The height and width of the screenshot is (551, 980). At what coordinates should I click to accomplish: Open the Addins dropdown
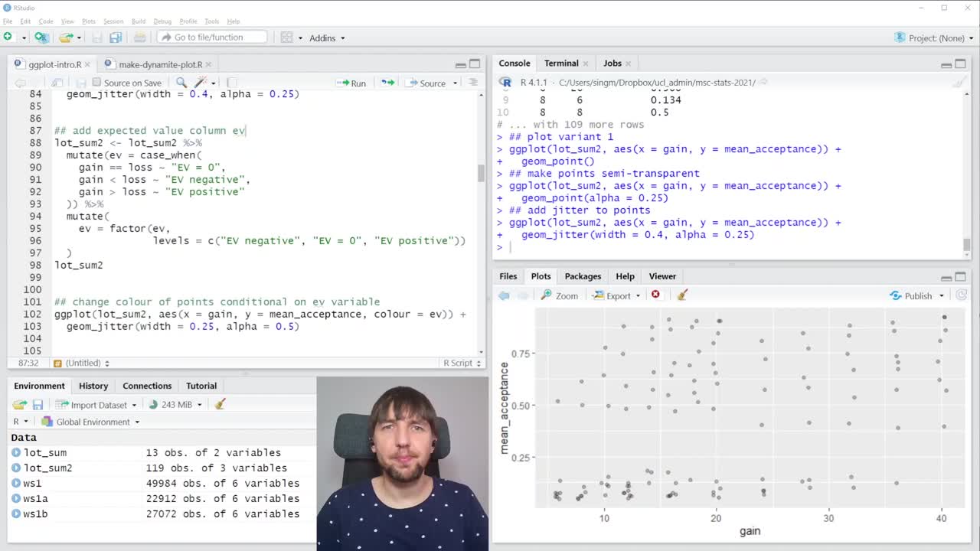click(x=327, y=37)
